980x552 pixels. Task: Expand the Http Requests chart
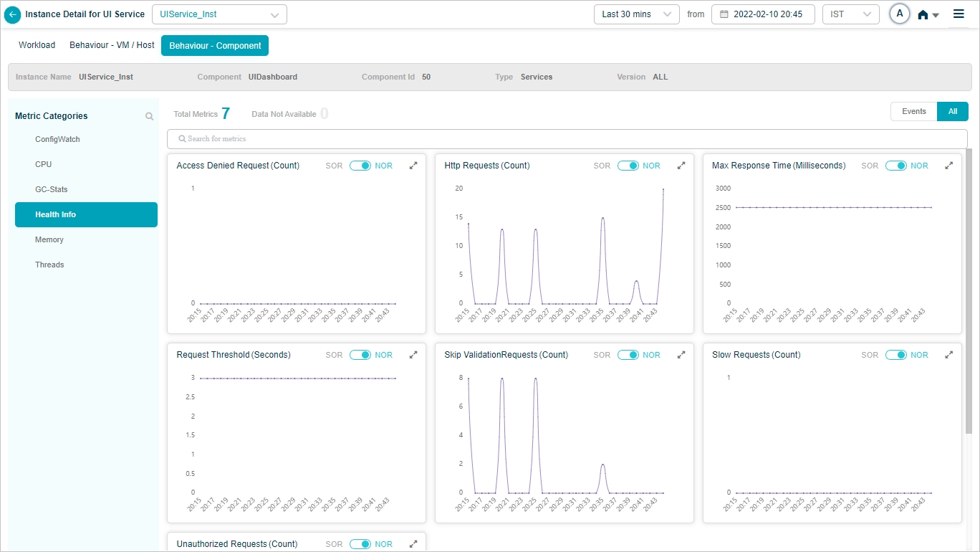681,166
